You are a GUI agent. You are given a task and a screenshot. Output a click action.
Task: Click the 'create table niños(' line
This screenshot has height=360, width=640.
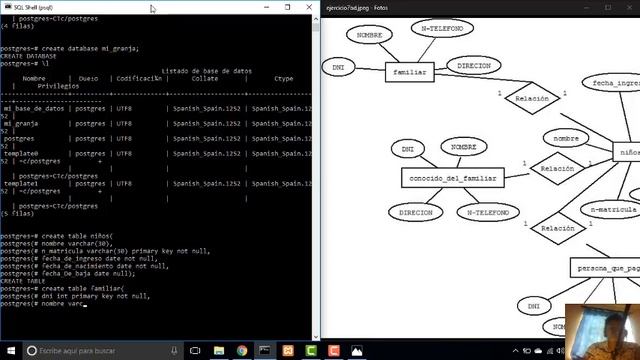(57, 236)
